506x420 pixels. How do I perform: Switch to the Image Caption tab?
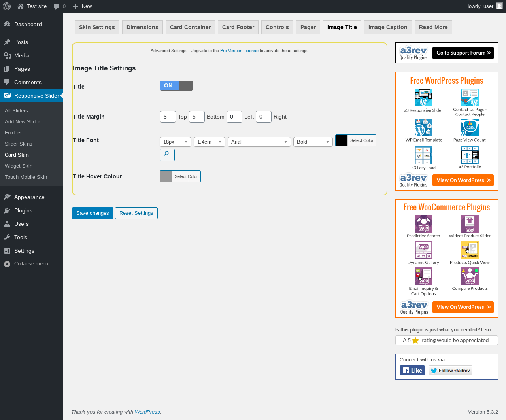pos(388,27)
